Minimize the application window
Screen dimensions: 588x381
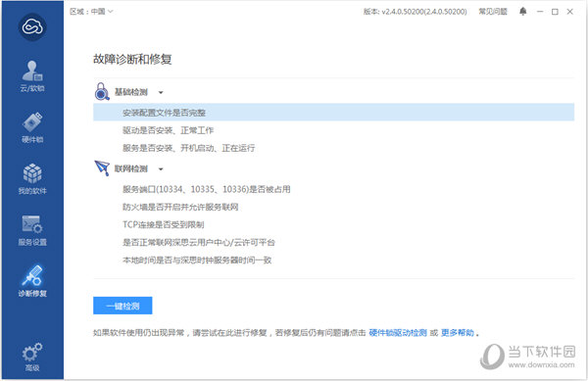pos(540,12)
